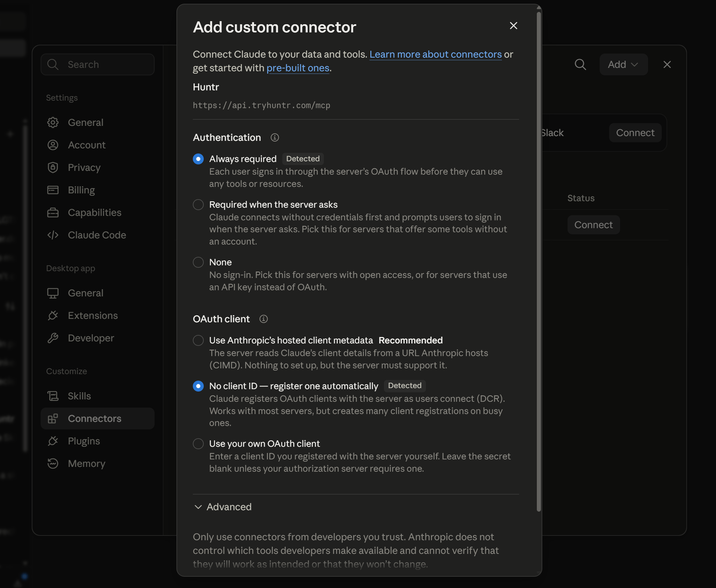Viewport: 716px width, 588px height.
Task: Open the Claude Code brackets icon
Action: tap(53, 235)
